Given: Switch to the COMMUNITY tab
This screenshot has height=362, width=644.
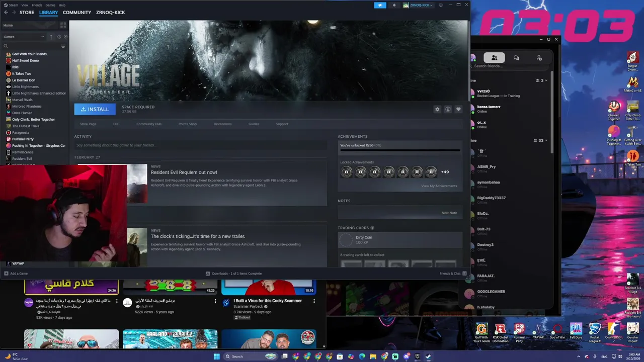Looking at the screenshot, I should click(x=77, y=12).
